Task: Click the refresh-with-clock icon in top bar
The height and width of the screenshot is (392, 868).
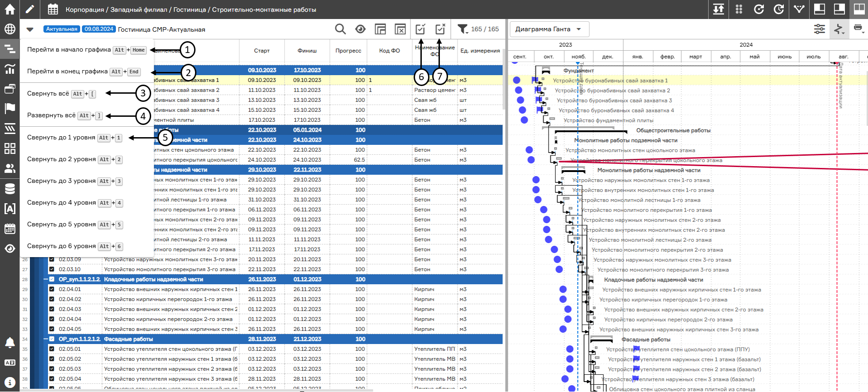Action: tap(779, 9)
